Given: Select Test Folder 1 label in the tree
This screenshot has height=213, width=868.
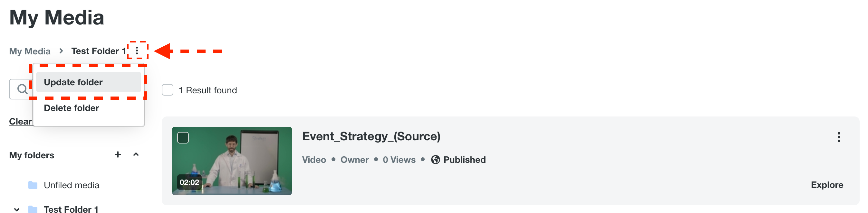Looking at the screenshot, I should coord(71,209).
